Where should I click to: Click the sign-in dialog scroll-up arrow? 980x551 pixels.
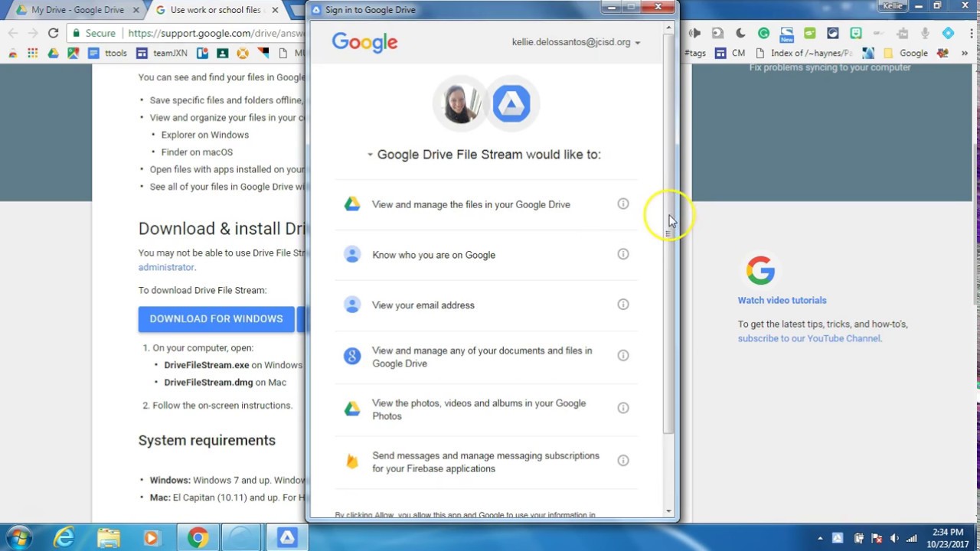click(x=668, y=28)
